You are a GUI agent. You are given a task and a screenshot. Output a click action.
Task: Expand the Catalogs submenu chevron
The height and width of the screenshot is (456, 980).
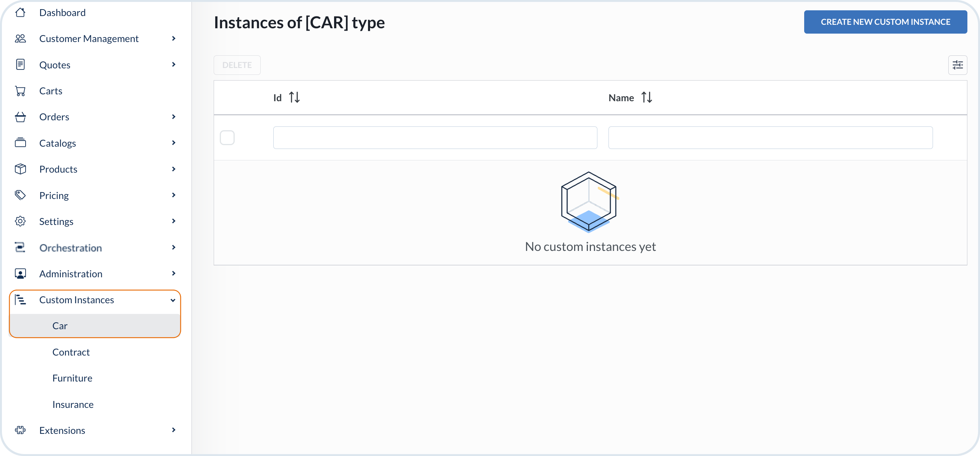click(174, 143)
